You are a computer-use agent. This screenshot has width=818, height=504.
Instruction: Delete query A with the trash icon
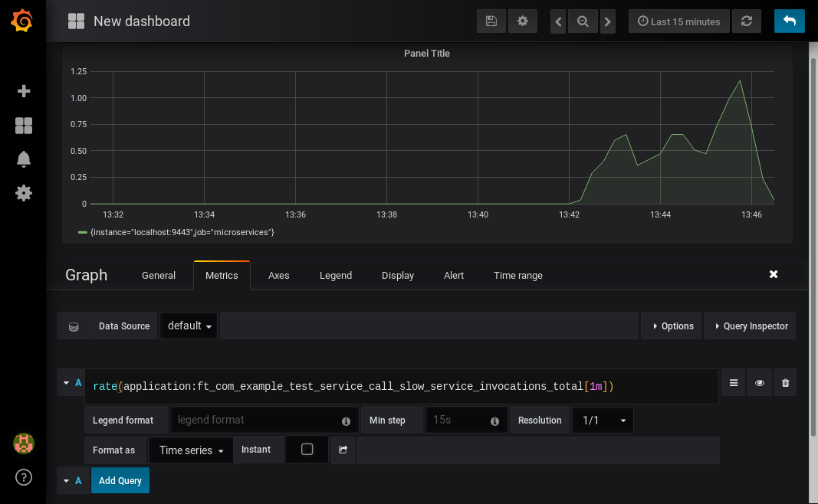click(785, 383)
